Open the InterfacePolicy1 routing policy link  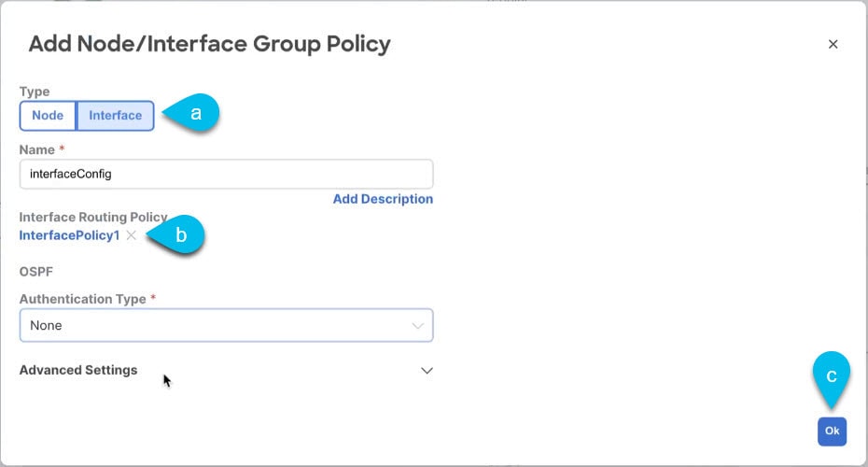point(69,235)
